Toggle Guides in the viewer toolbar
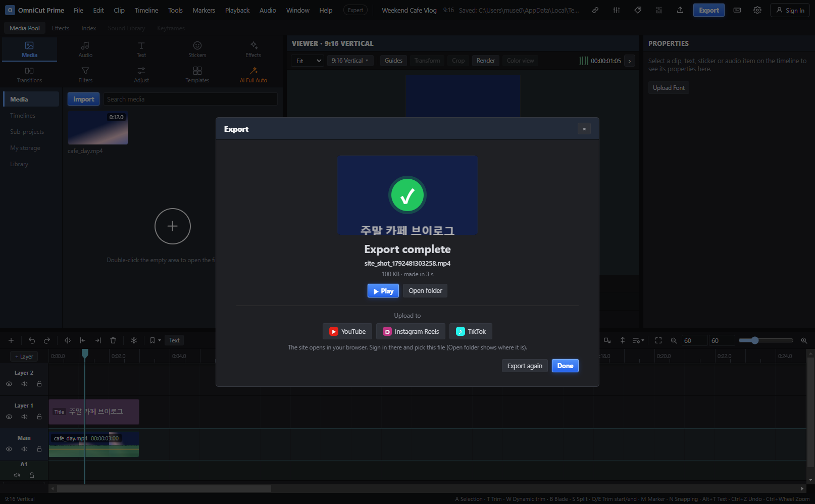The image size is (815, 504). pos(393,61)
